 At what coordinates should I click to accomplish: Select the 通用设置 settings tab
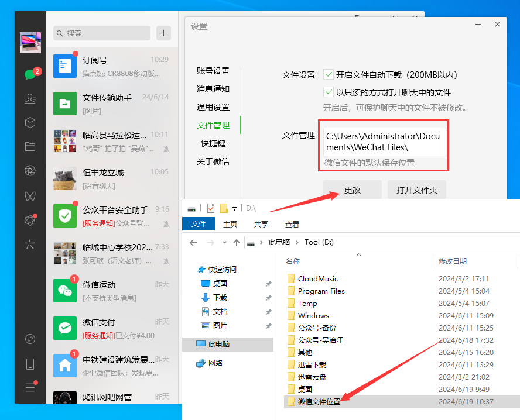point(213,107)
